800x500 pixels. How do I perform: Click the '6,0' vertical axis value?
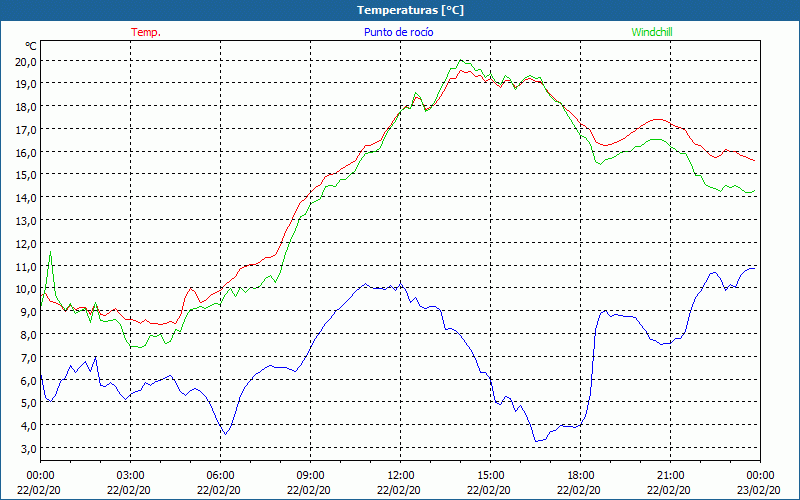click(x=28, y=381)
